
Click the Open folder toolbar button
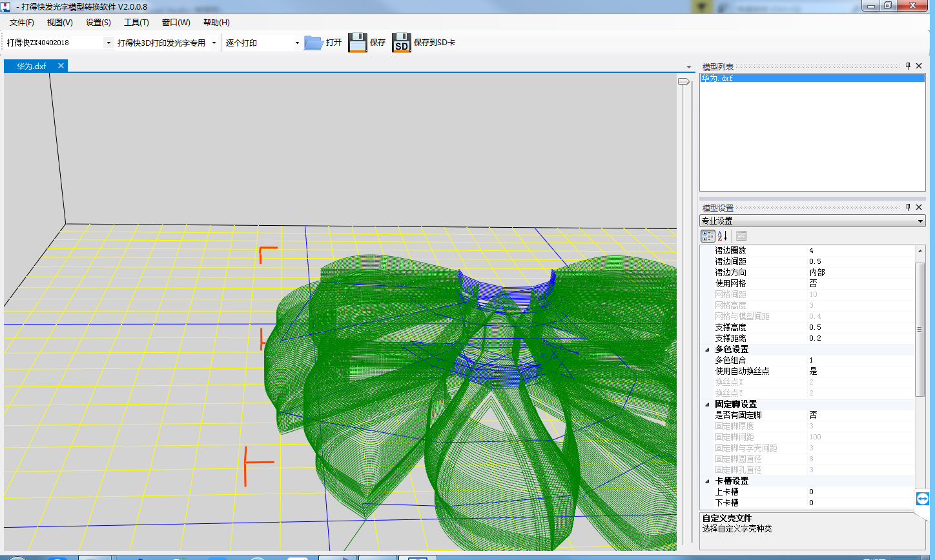coord(323,43)
